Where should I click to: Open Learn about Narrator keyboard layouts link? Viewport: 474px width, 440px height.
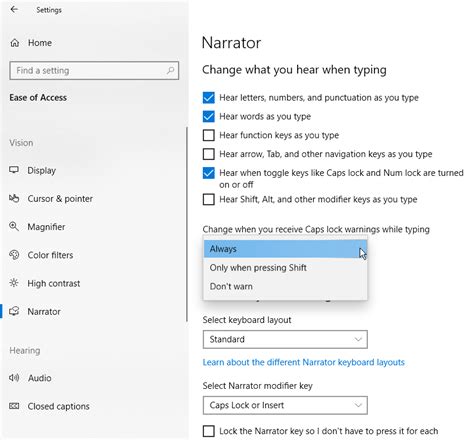(304, 362)
